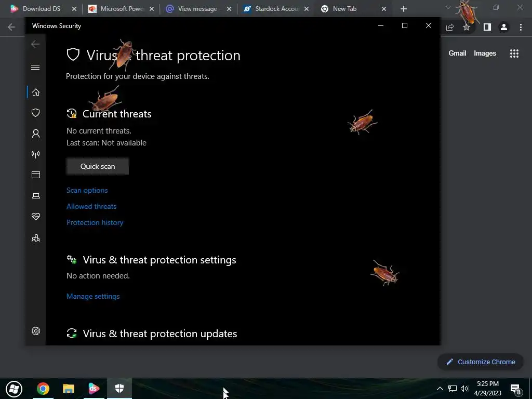Open File Explorer from the taskbar
Screen dimensions: 532x399
pyautogui.click(x=69, y=389)
